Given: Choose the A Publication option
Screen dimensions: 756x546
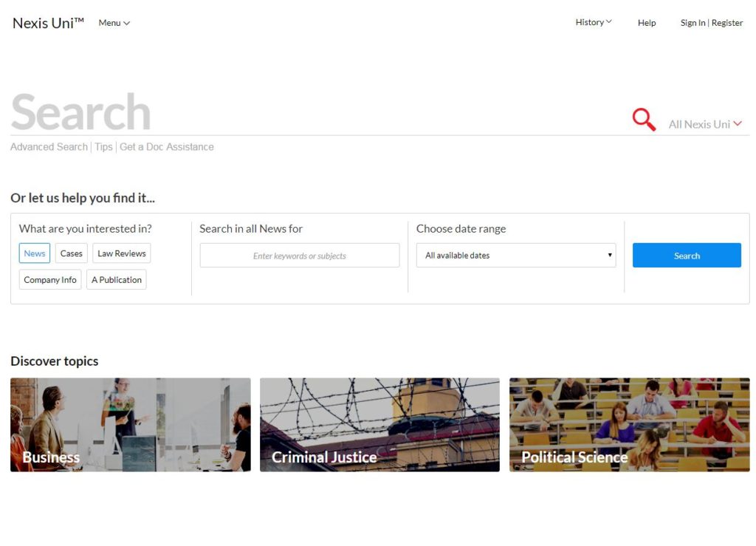Looking at the screenshot, I should [x=117, y=280].
